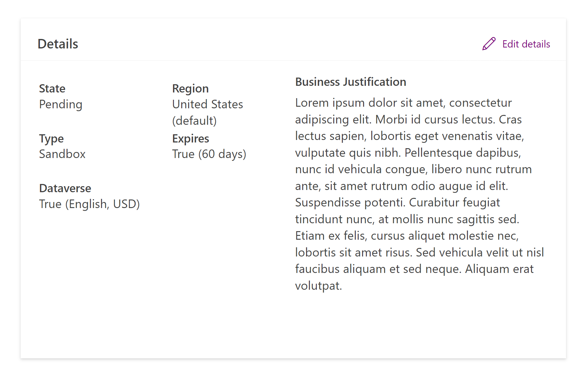Screen dimensions: 588x392
Task: Click the Sandbox type value
Action: [x=62, y=154]
